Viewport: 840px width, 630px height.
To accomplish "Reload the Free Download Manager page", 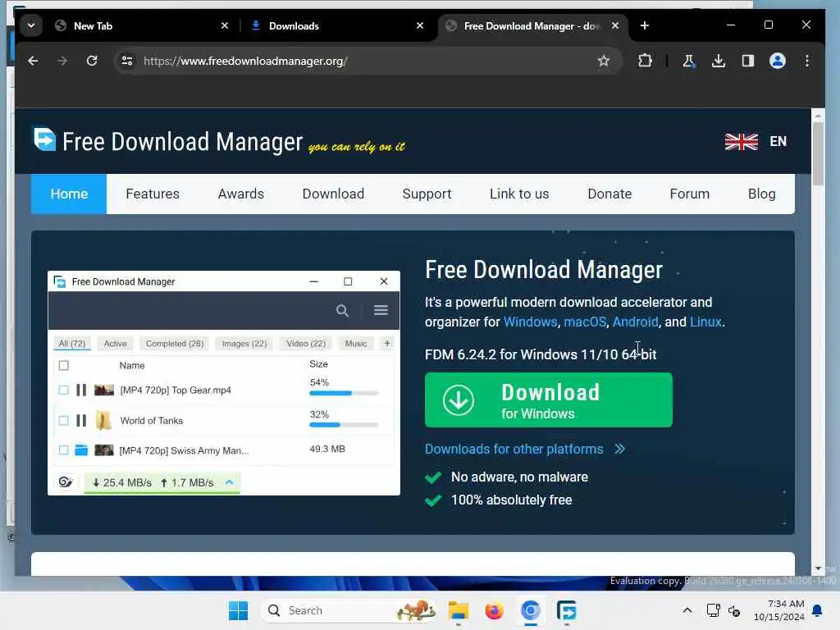I will coord(92,61).
